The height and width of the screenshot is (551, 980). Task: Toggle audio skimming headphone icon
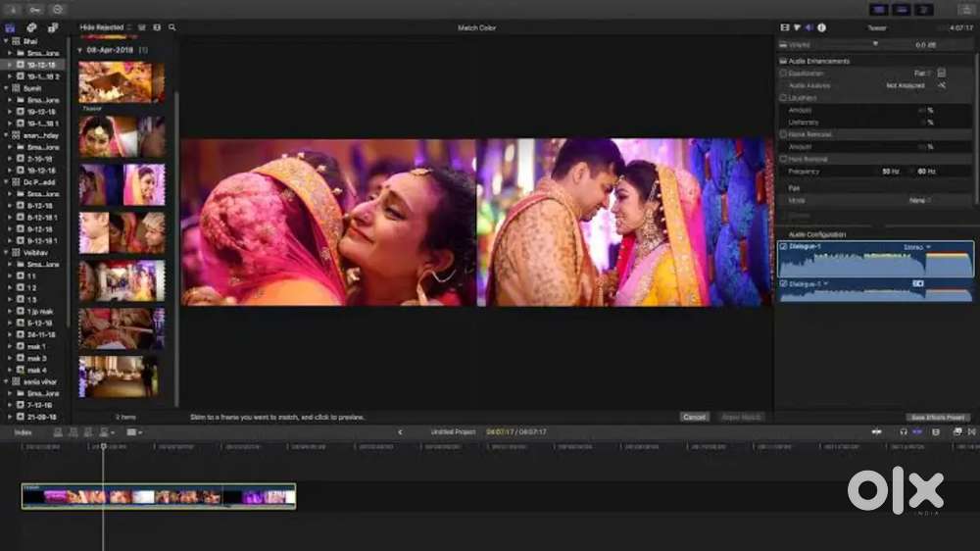[904, 432]
